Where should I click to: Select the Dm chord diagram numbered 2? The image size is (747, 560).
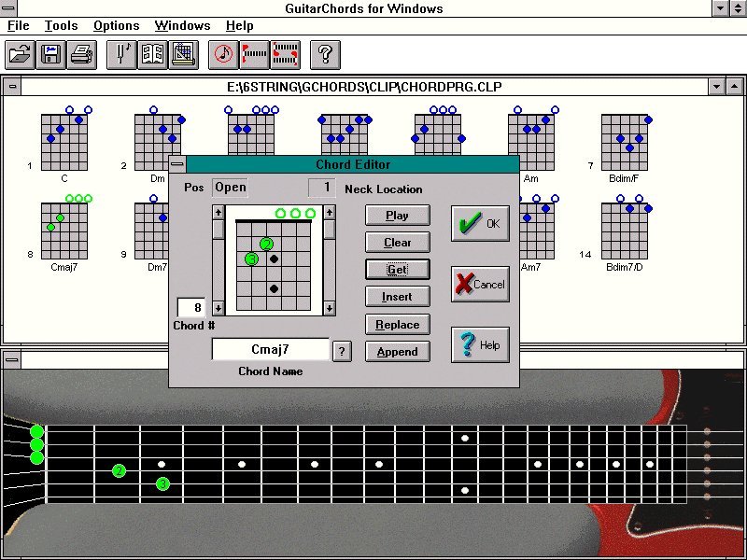158,143
